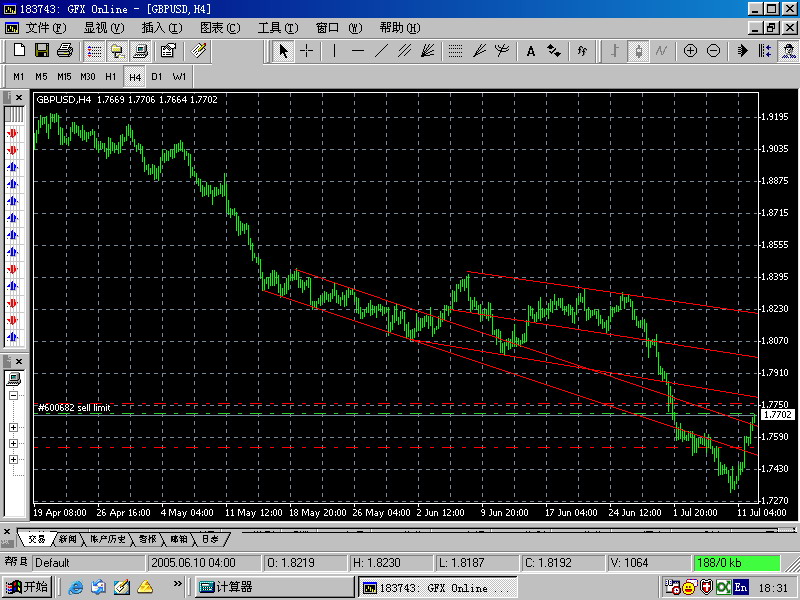Switch chart to the D1 timeframe
This screenshot has width=800, height=600.
157,76
